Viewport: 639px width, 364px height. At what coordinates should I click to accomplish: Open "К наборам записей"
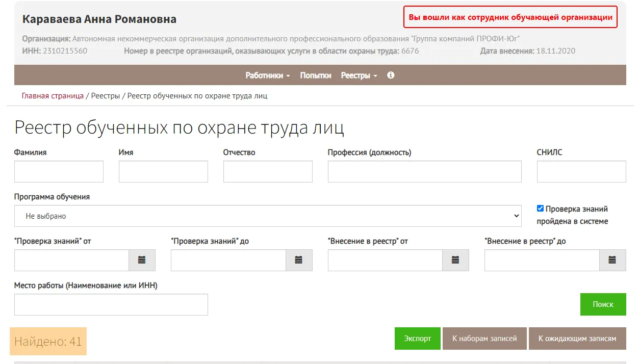pyautogui.click(x=484, y=339)
